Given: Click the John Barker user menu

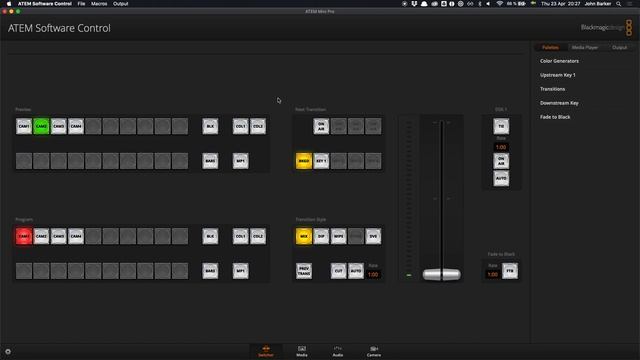Looking at the screenshot, I should tap(598, 4).
